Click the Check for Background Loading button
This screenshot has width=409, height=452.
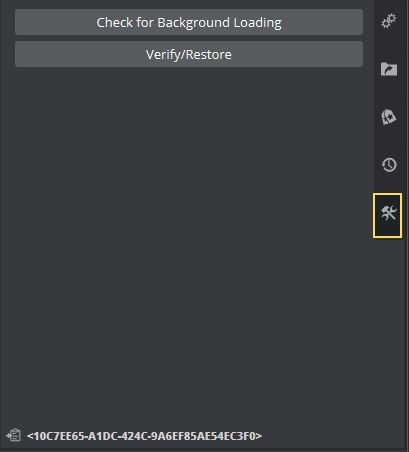point(189,22)
